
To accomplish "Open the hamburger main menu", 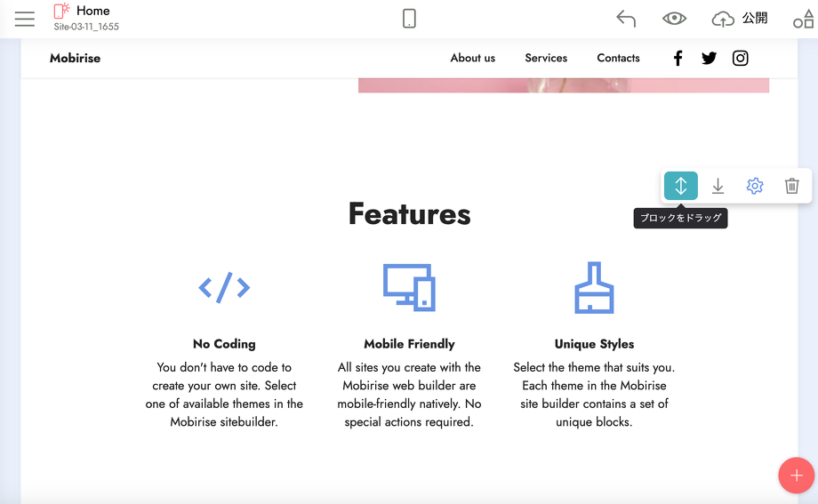I will (25, 19).
